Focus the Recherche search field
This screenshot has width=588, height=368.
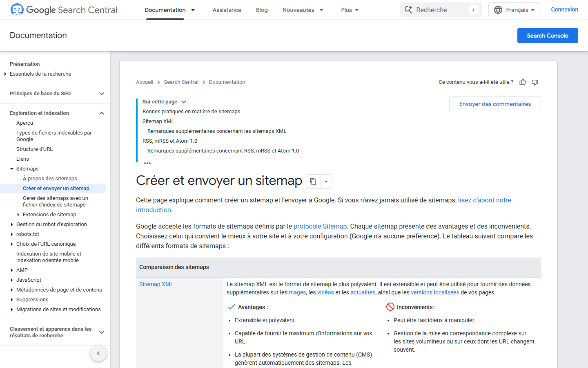[441, 10]
